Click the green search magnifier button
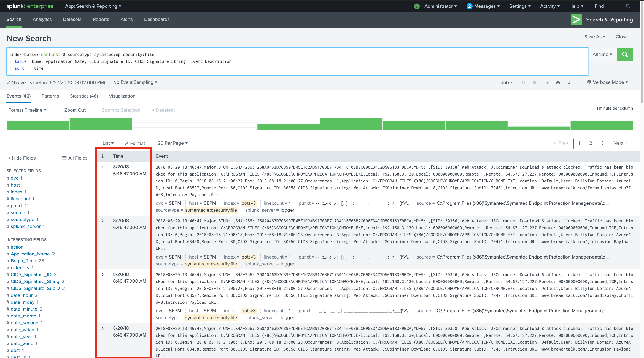Screen dimensions: 644x358 [x=625, y=54]
